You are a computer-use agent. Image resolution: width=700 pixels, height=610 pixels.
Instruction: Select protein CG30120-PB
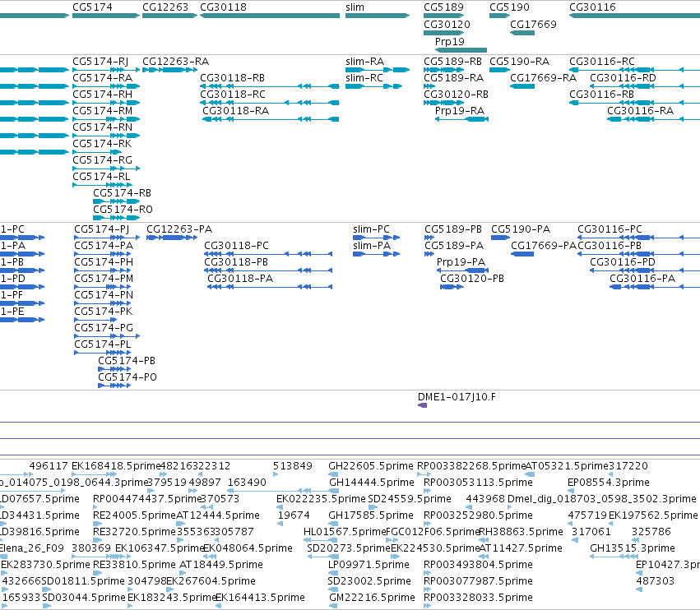[x=472, y=279]
